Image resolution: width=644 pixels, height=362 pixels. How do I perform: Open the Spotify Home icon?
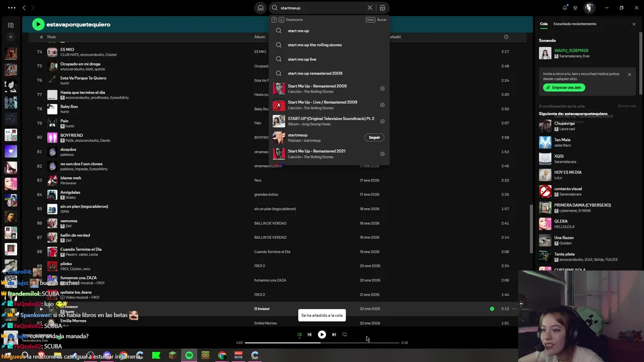[x=260, y=8]
